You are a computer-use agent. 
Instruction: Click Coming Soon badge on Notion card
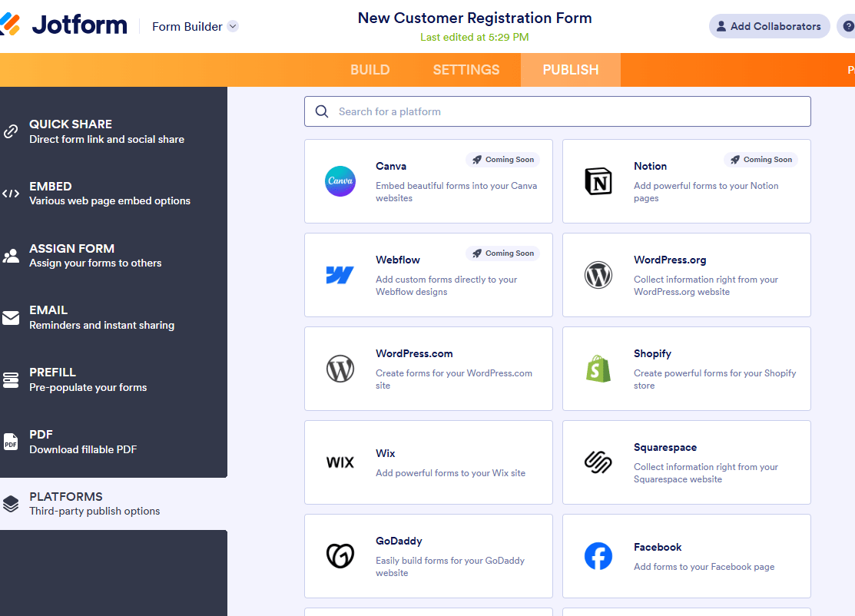761,160
